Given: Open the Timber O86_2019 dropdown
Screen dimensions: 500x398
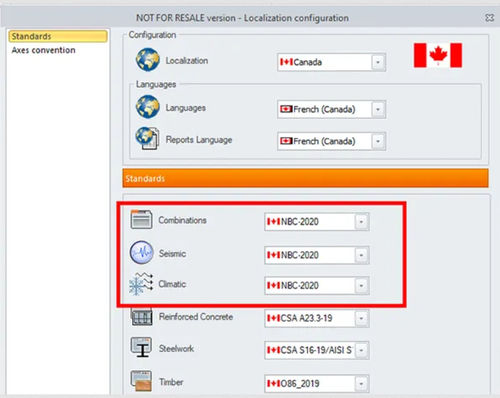Looking at the screenshot, I should (361, 384).
